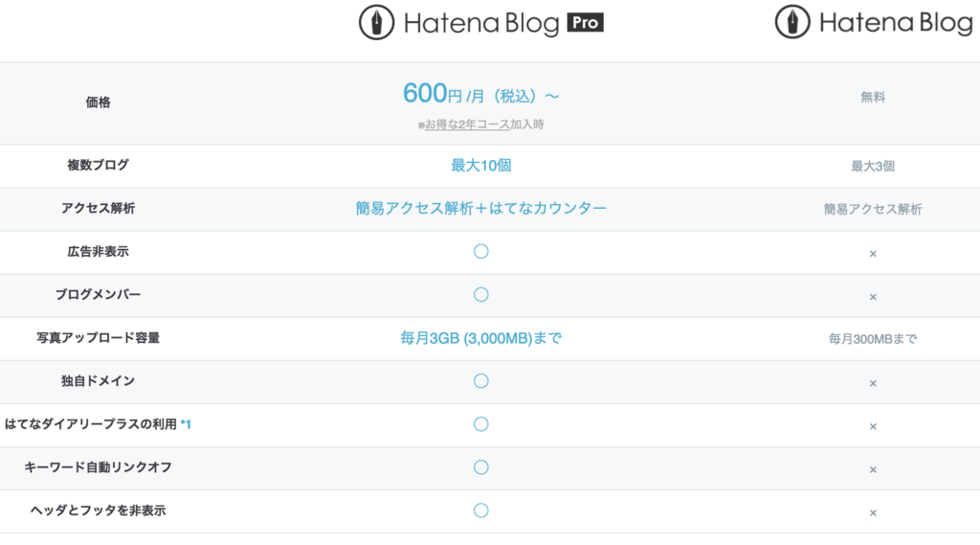Click the circle mark in the ブログメンバー row
The height and width of the screenshot is (545, 980).
(481, 294)
